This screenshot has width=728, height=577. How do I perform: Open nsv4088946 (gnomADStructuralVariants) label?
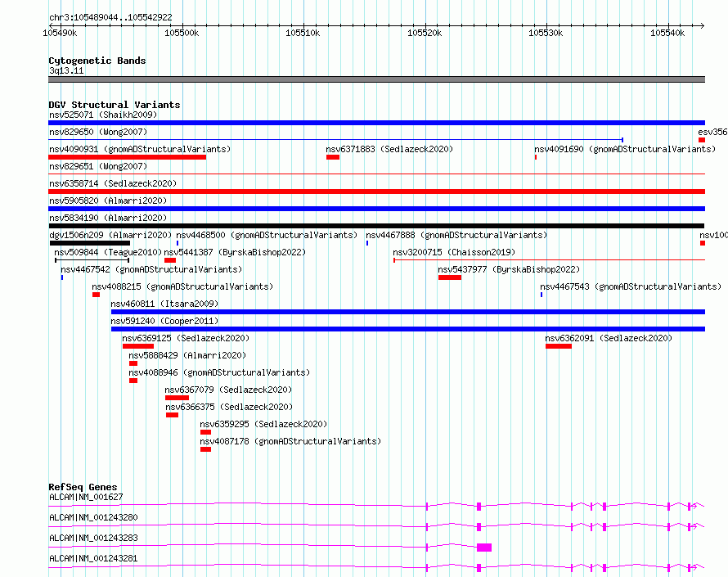219,372
